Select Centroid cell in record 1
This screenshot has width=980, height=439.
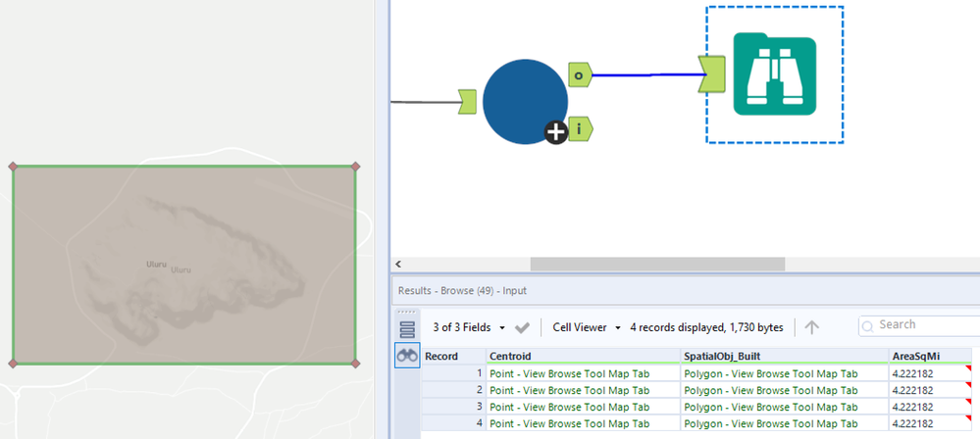point(583,373)
